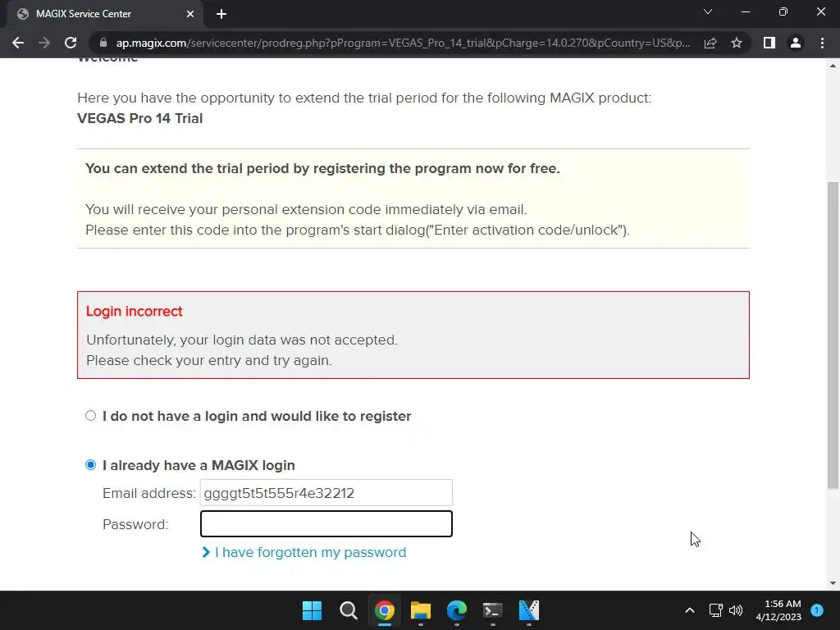840x630 pixels.
Task: Focus the Password input field
Action: 326,524
